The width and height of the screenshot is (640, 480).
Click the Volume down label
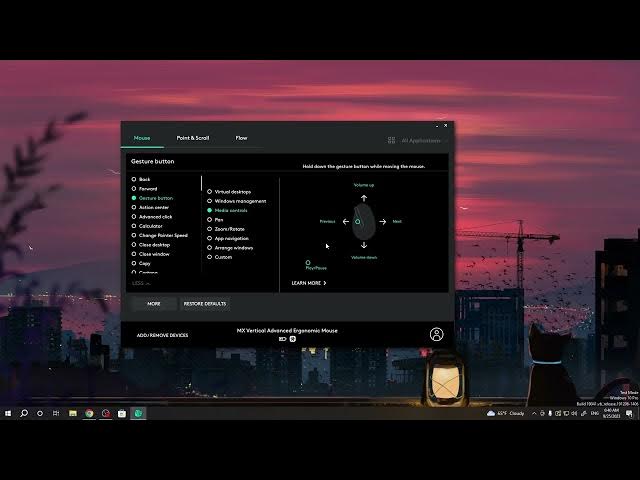click(x=364, y=258)
